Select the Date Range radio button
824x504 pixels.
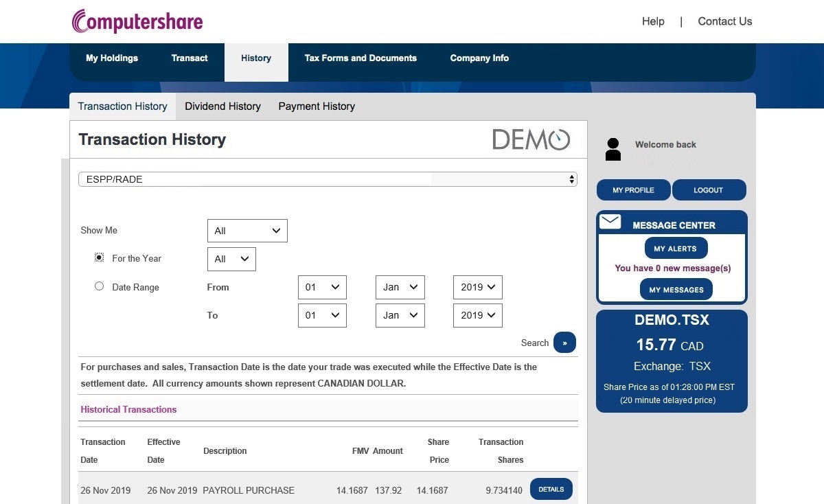[x=99, y=286]
